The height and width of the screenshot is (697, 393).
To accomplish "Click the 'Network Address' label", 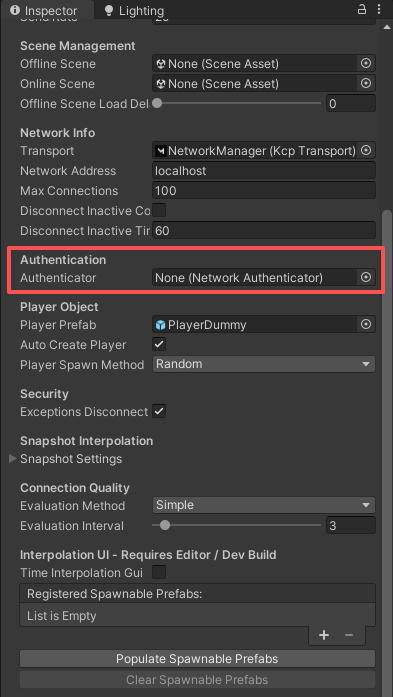I will [x=68, y=171].
